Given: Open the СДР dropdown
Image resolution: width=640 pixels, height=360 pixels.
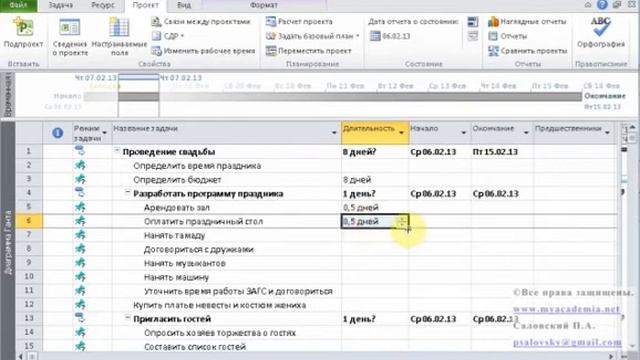Looking at the screenshot, I should pyautogui.click(x=168, y=36).
